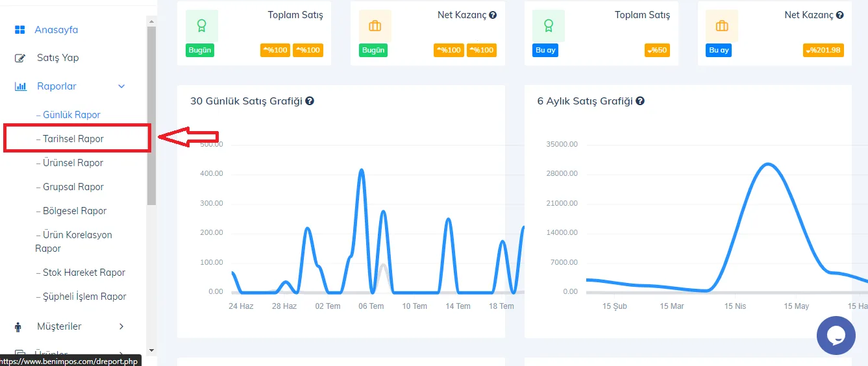Click sidebar scrollbar up arrow
The image size is (868, 366).
point(152,22)
